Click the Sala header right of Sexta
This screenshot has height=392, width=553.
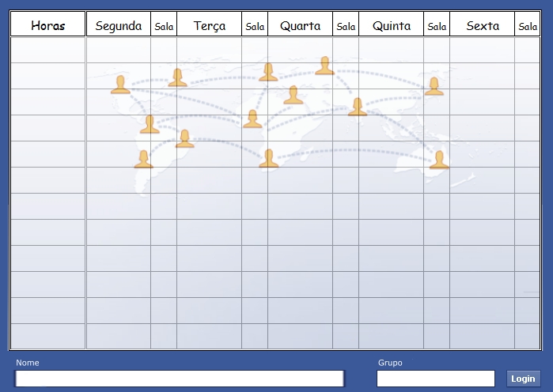click(x=528, y=26)
